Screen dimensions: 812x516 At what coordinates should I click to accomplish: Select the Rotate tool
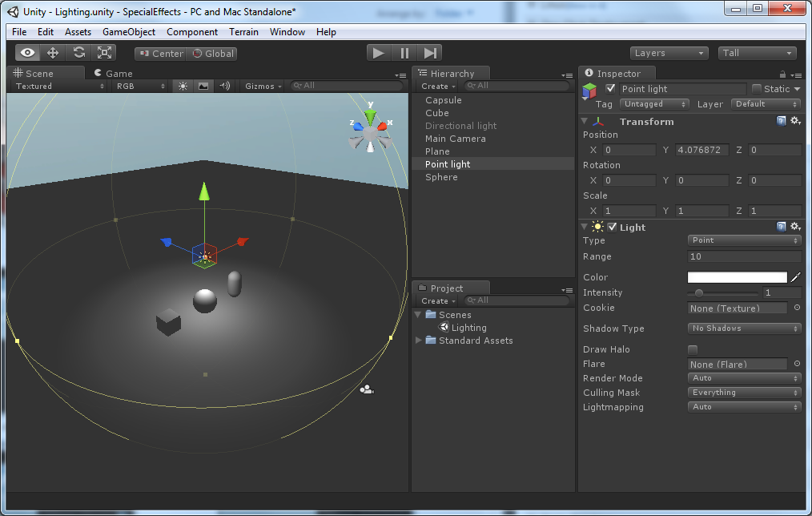tap(78, 53)
